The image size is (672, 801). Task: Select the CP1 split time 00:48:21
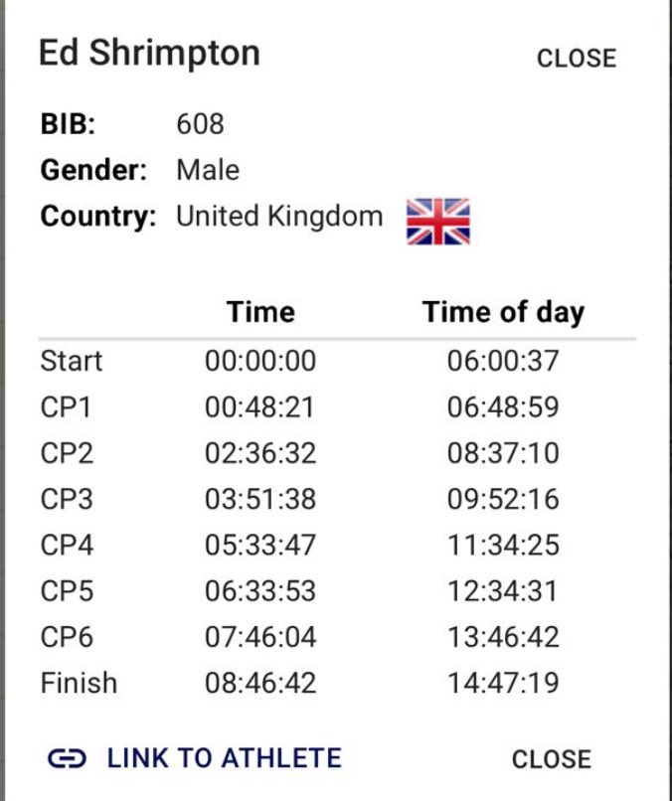(x=259, y=407)
